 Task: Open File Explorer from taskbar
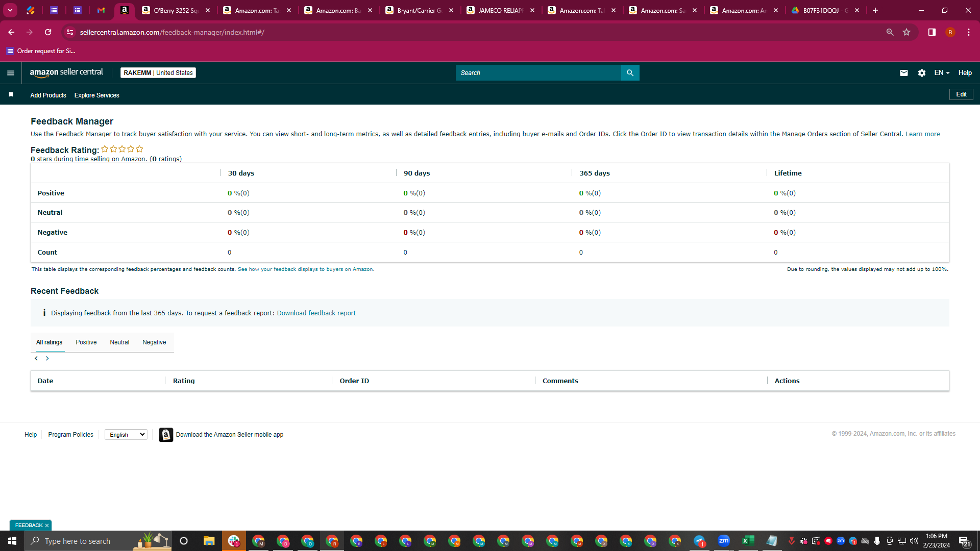point(209,541)
